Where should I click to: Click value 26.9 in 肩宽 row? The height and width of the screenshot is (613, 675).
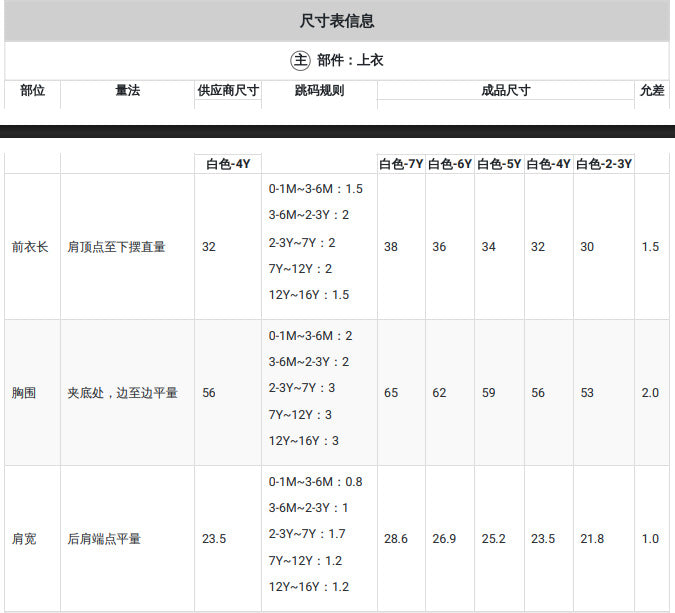click(x=444, y=539)
